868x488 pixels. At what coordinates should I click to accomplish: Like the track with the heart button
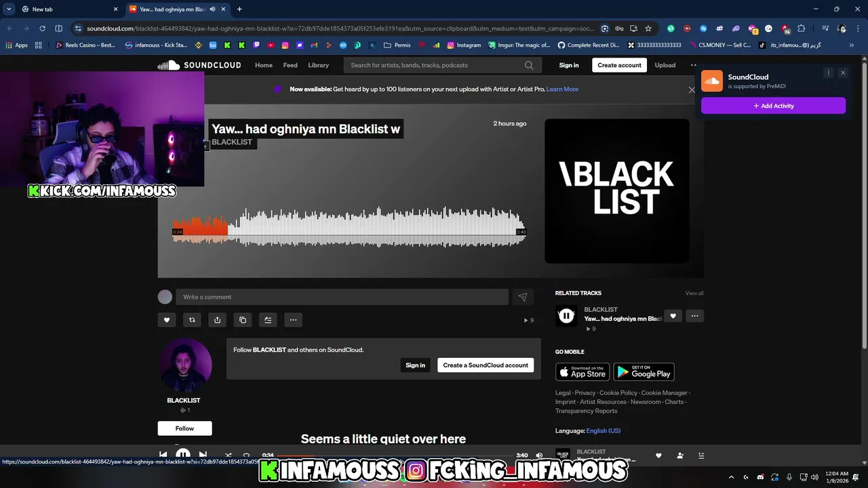(167, 320)
